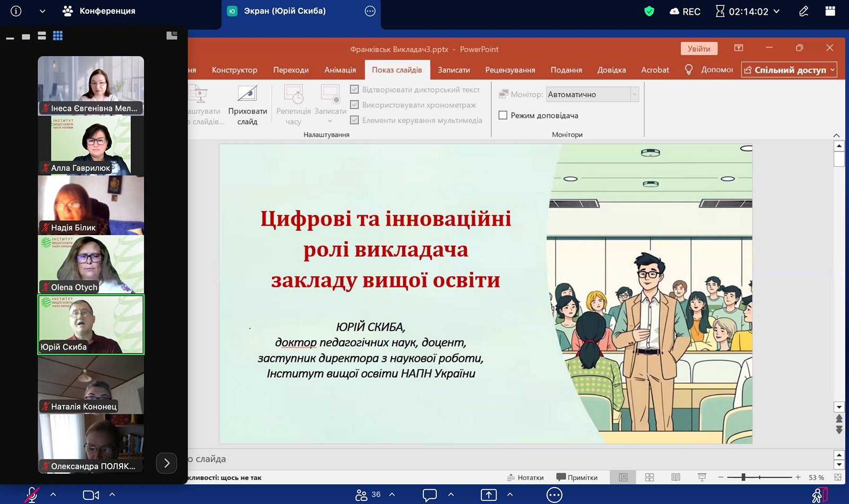Viewport: 849px width, 504px height.
Task: Click the Увійти sign-in button
Action: coord(699,49)
